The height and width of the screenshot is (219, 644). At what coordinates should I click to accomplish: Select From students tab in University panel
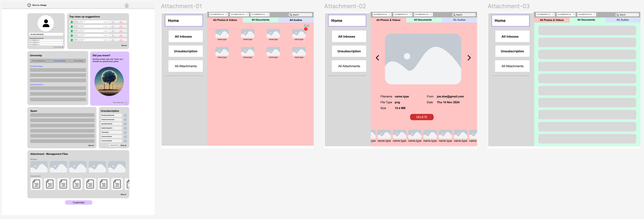(59, 61)
